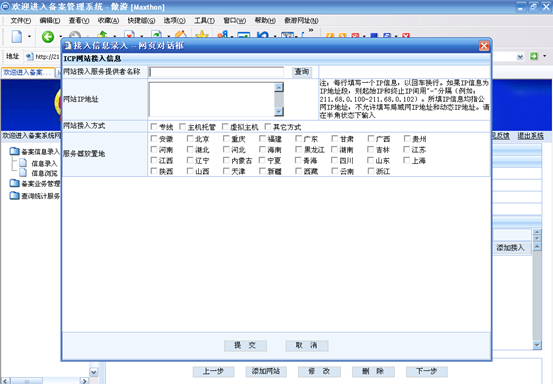
Task: Check the 虚拟主机 checkbox
Action: 225,126
